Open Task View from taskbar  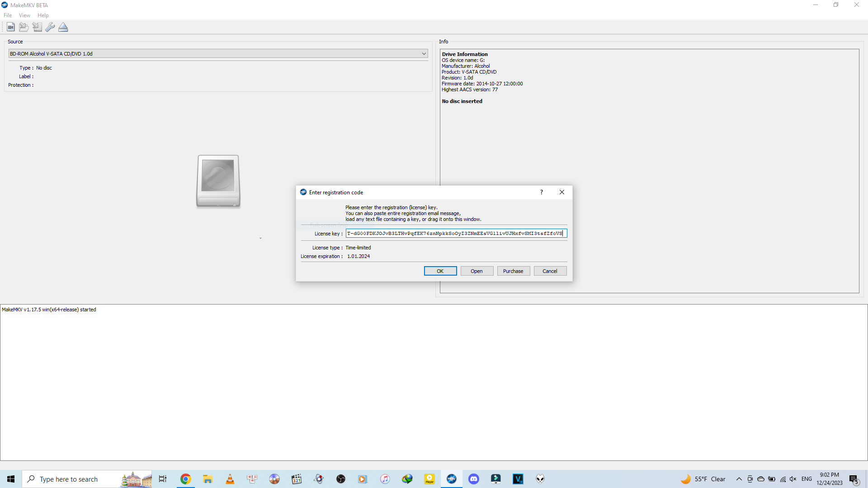pos(163,479)
